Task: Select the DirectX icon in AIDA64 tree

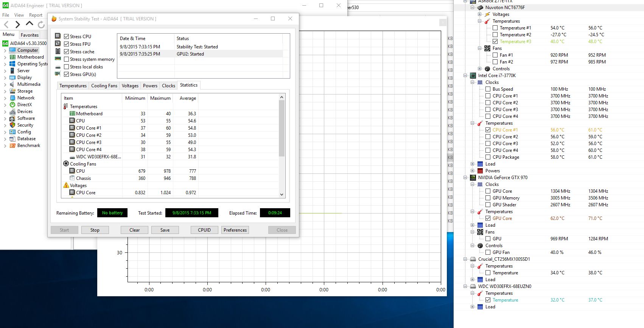Action: pos(12,105)
